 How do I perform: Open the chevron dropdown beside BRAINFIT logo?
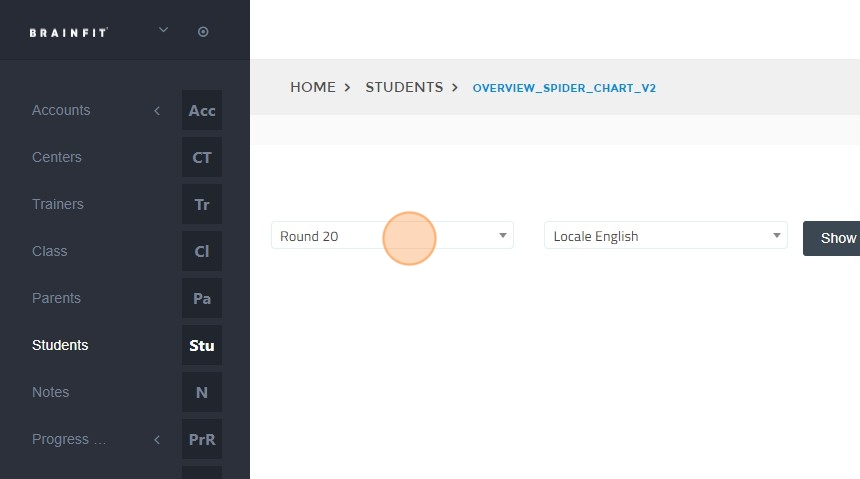coord(163,30)
